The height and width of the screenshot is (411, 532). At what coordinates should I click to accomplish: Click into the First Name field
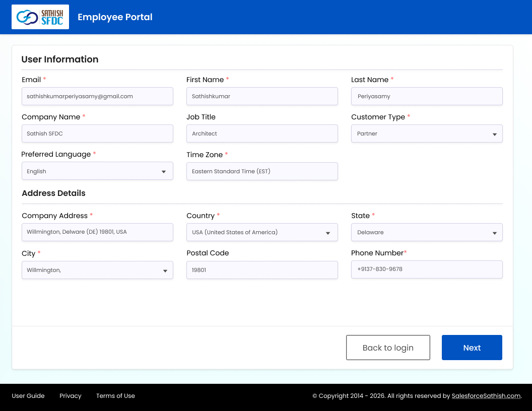coord(262,96)
